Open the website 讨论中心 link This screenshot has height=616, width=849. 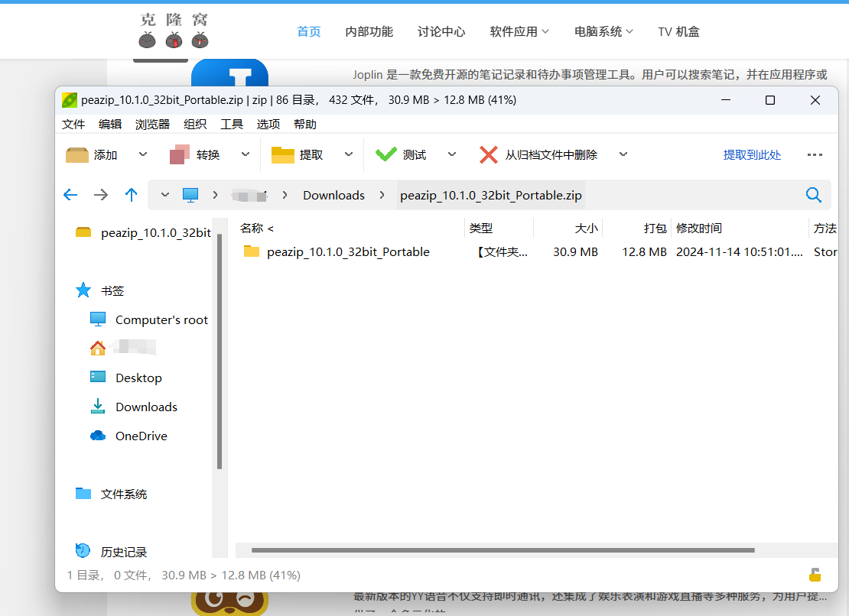441,31
